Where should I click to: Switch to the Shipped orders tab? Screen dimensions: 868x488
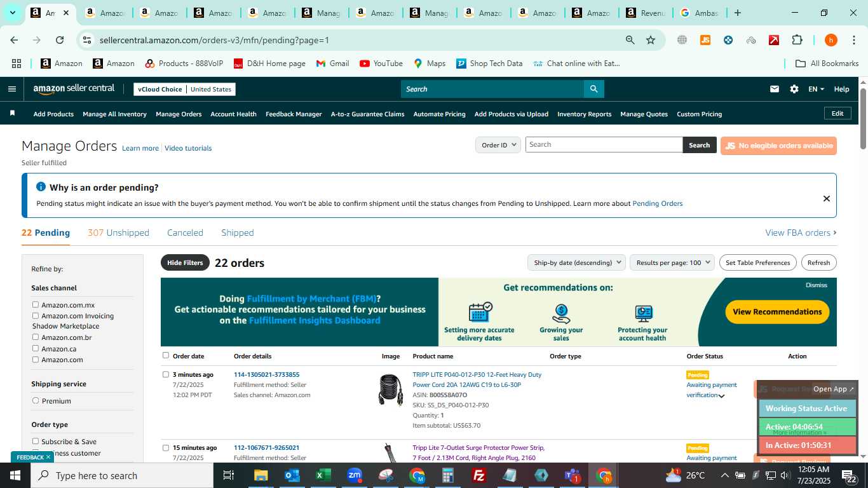point(238,233)
